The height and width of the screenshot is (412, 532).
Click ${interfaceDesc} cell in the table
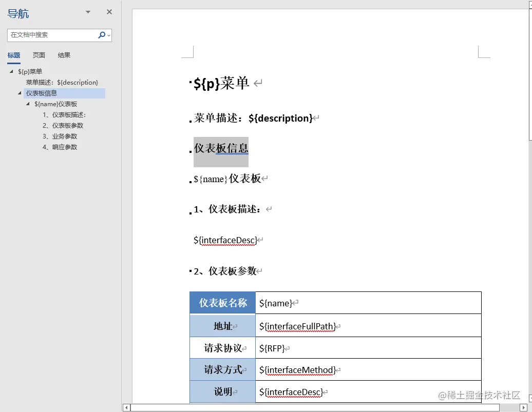click(369, 391)
